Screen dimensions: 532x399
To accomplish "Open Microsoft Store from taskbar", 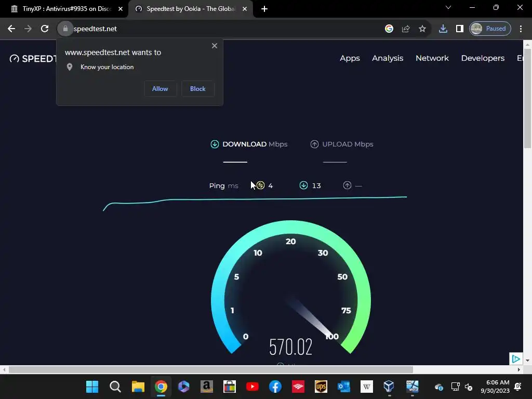I will pos(229,387).
